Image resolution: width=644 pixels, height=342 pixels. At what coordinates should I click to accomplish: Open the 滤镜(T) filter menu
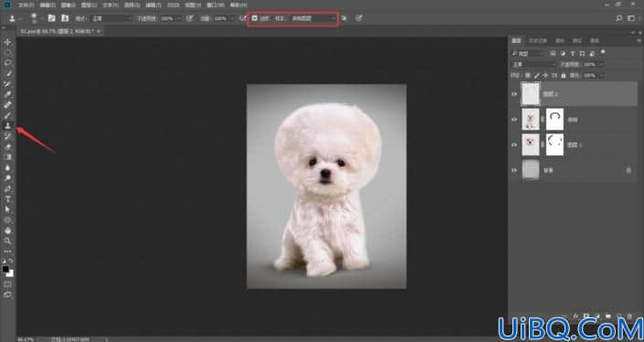click(153, 5)
